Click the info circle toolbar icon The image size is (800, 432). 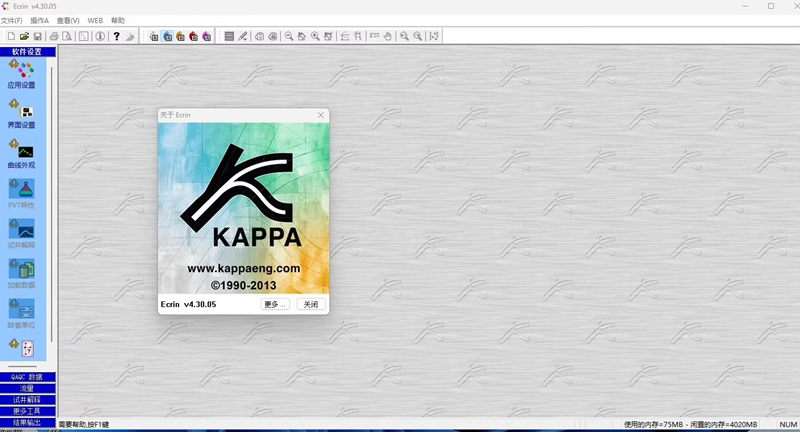(101, 36)
